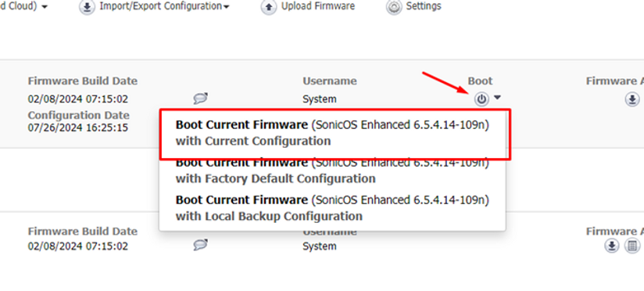644x291 pixels.
Task: Expand the Boot dropdown arrow
Action: tap(497, 98)
